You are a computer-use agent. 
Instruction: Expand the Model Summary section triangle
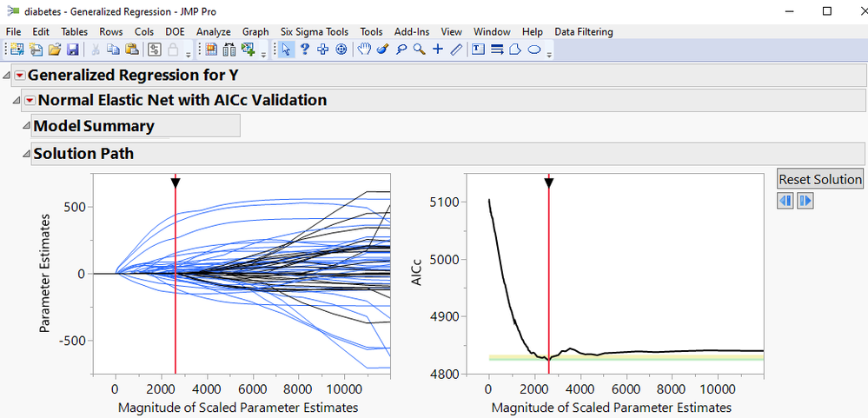pyautogui.click(x=26, y=126)
